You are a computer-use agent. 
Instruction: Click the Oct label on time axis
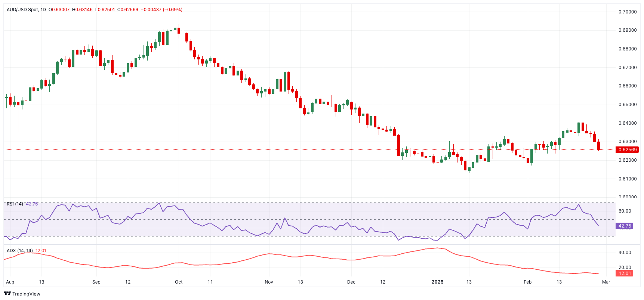179,282
